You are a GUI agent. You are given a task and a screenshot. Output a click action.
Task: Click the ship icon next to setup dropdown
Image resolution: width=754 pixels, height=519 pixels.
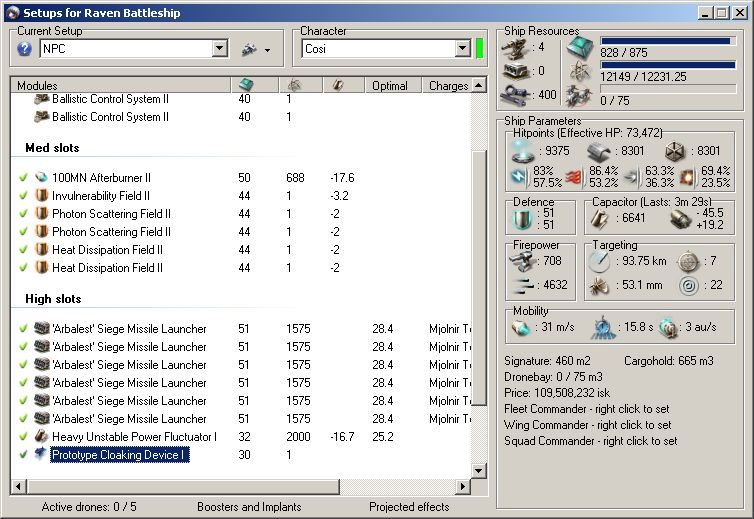249,49
